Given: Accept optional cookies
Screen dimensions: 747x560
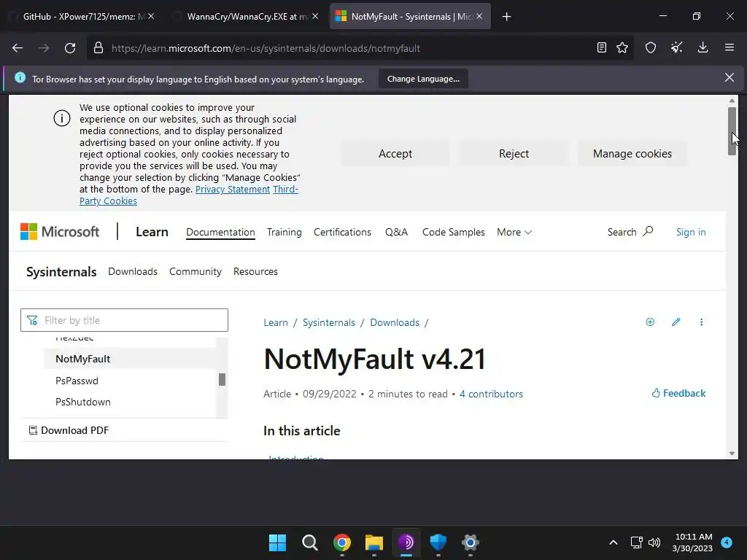Looking at the screenshot, I should (x=395, y=153).
